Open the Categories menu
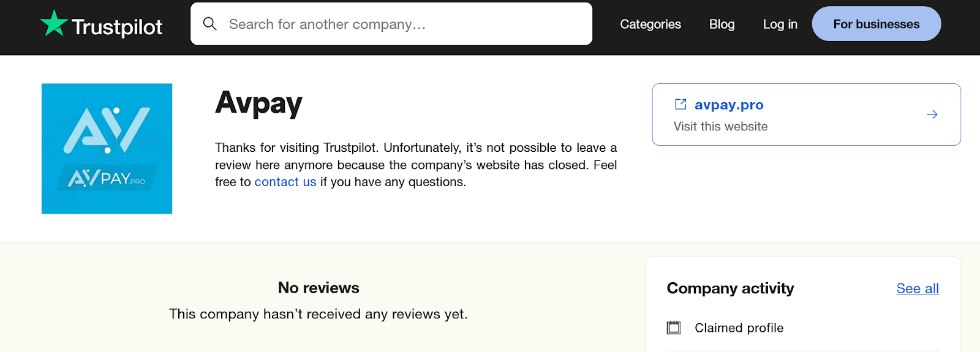Screen dimensions: 980x352 pyautogui.click(x=650, y=24)
